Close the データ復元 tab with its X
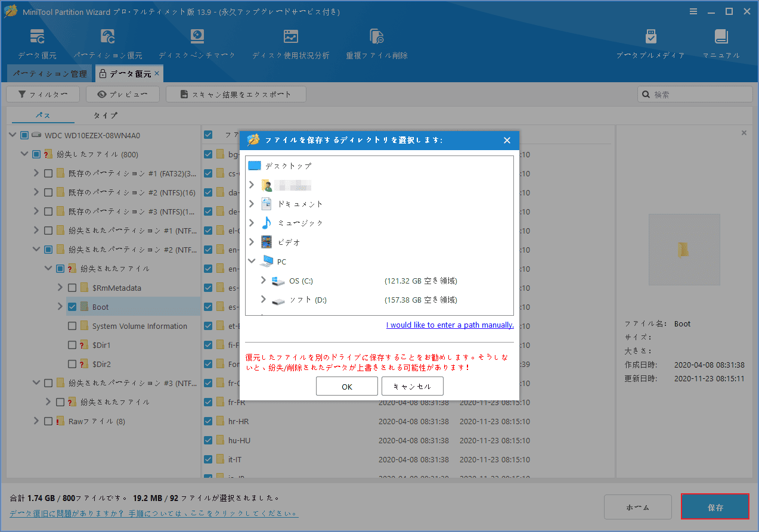Viewport: 759px width, 532px height. [157, 73]
